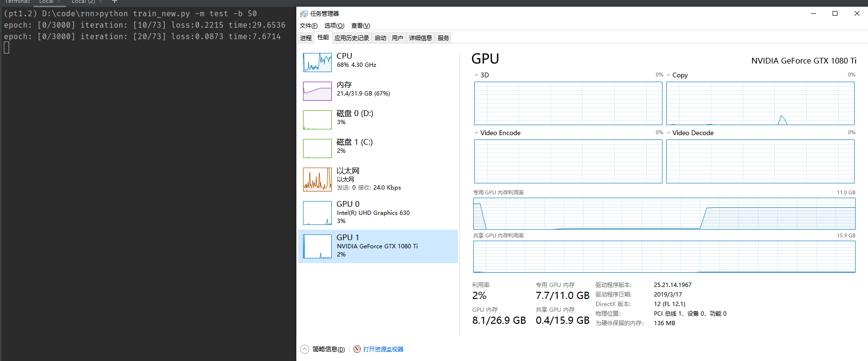Click the Task Manager title bar icon

point(304,14)
